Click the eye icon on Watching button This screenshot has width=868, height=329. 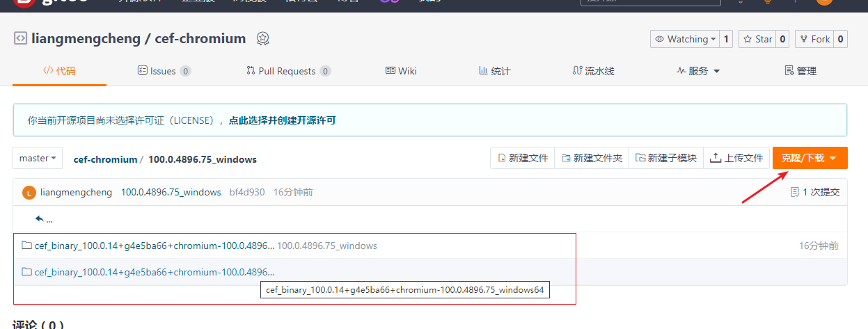[659, 40]
